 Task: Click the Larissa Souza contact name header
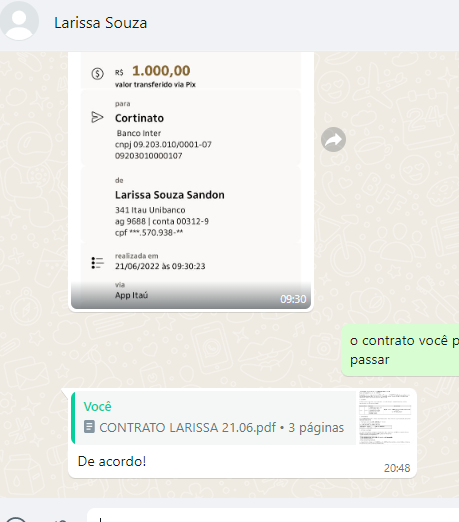coord(100,23)
